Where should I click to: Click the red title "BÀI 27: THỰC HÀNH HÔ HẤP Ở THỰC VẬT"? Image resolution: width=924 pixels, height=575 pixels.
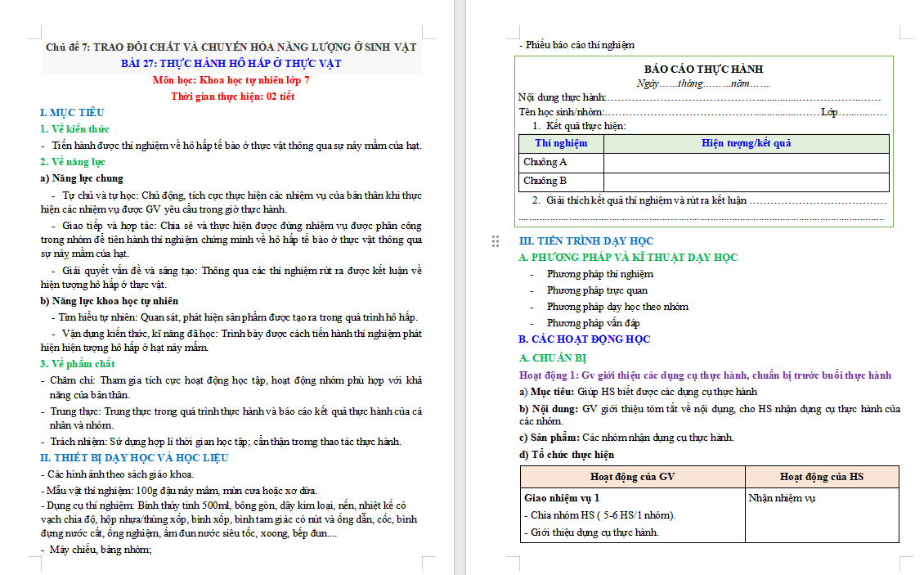231,61
